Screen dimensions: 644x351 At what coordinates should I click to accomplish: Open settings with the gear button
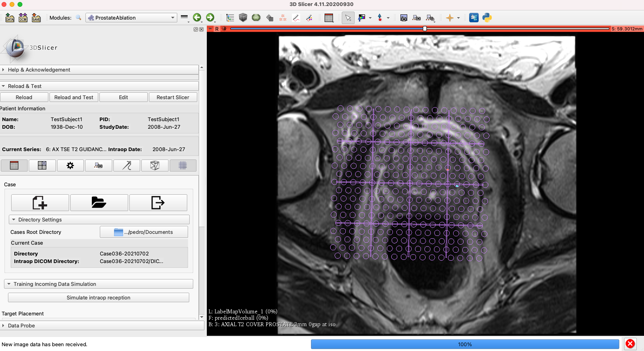[70, 166]
